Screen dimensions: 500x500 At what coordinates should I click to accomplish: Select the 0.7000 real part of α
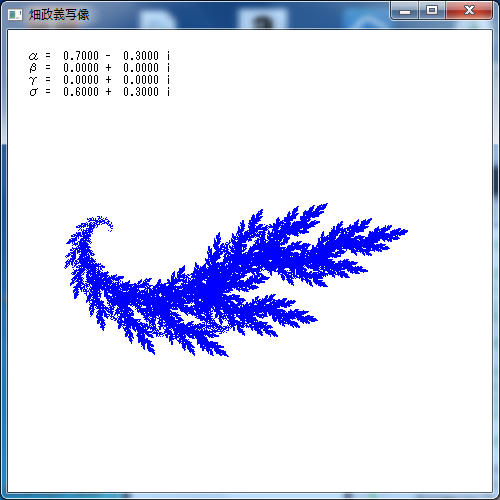point(81,55)
